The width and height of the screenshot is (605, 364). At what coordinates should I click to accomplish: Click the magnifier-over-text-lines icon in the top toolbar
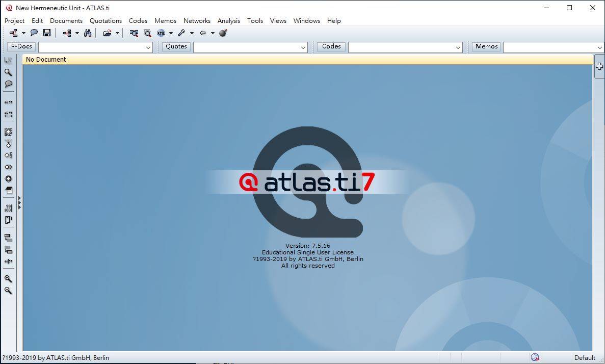pos(147,33)
